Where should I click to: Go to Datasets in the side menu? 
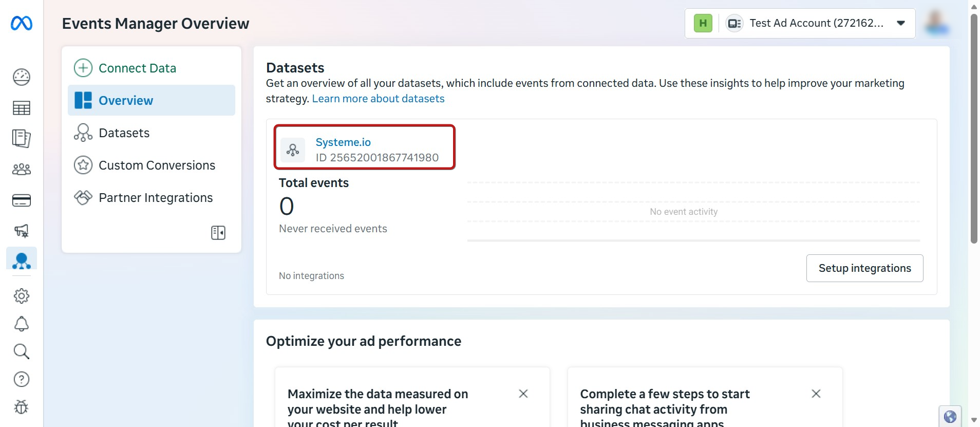[x=152, y=133]
